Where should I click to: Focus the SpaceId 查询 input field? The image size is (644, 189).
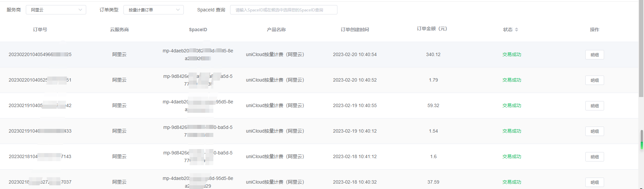click(283, 10)
